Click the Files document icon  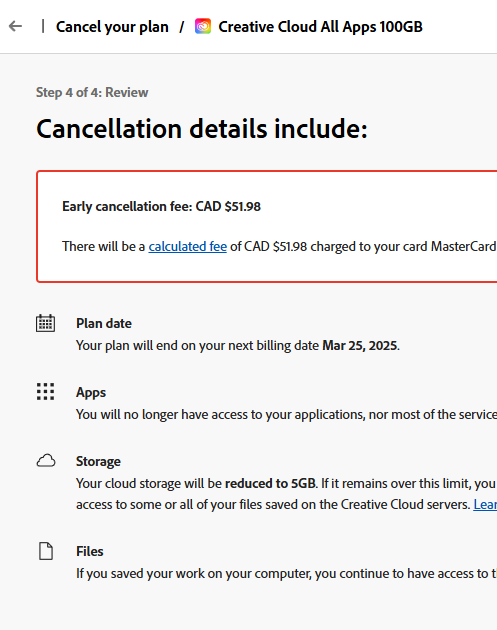point(46,551)
